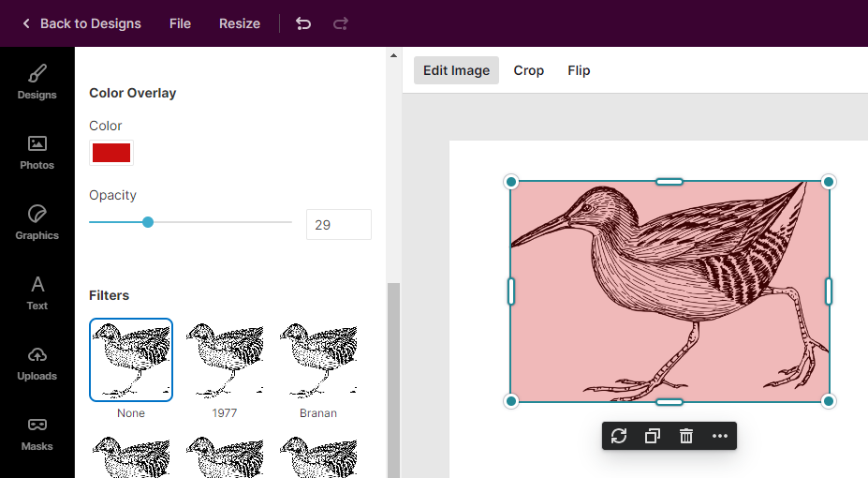The width and height of the screenshot is (868, 478).
Task: Open the Text sidebar panel
Action: click(x=37, y=293)
